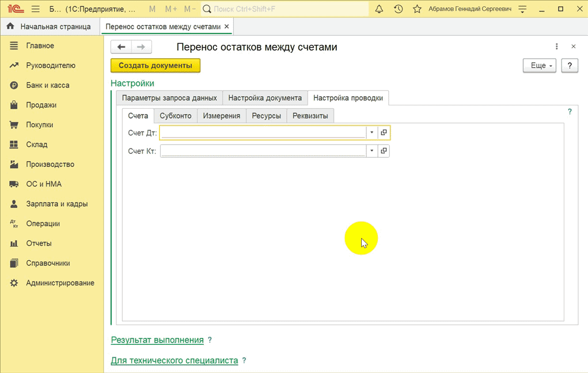Click the three-dot menu beside the form title
This screenshot has width=588, height=373.
point(556,47)
